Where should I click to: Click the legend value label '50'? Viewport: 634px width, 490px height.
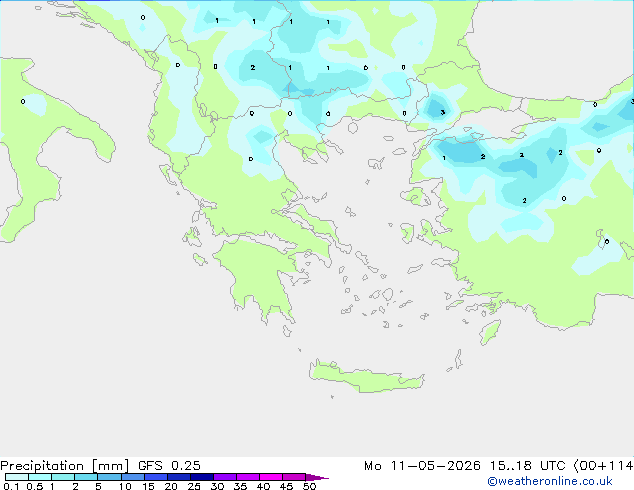pyautogui.click(x=309, y=486)
